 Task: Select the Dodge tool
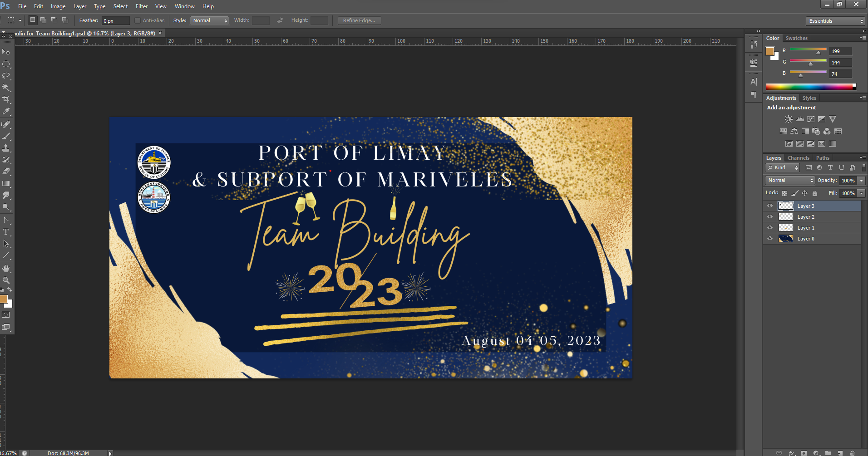(6, 207)
